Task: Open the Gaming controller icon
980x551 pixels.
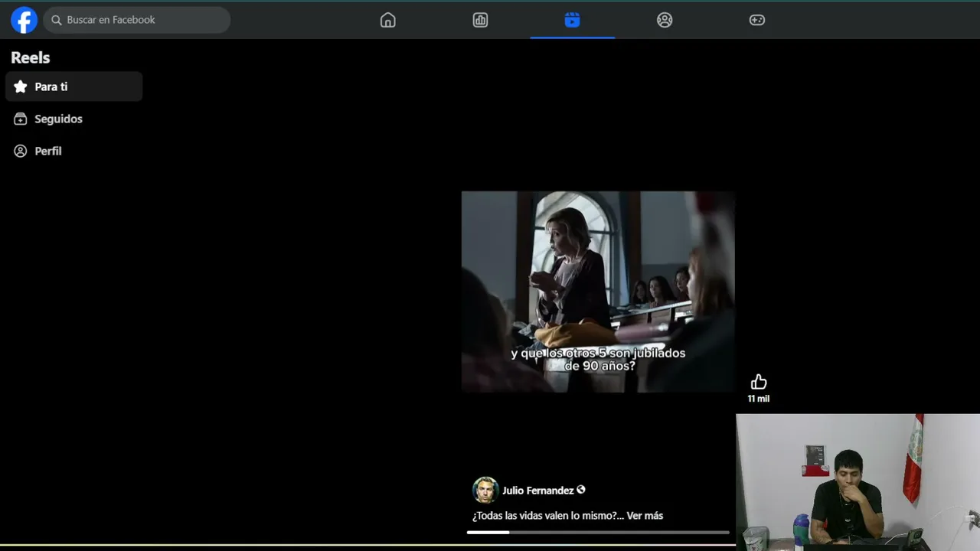Action: 756,20
